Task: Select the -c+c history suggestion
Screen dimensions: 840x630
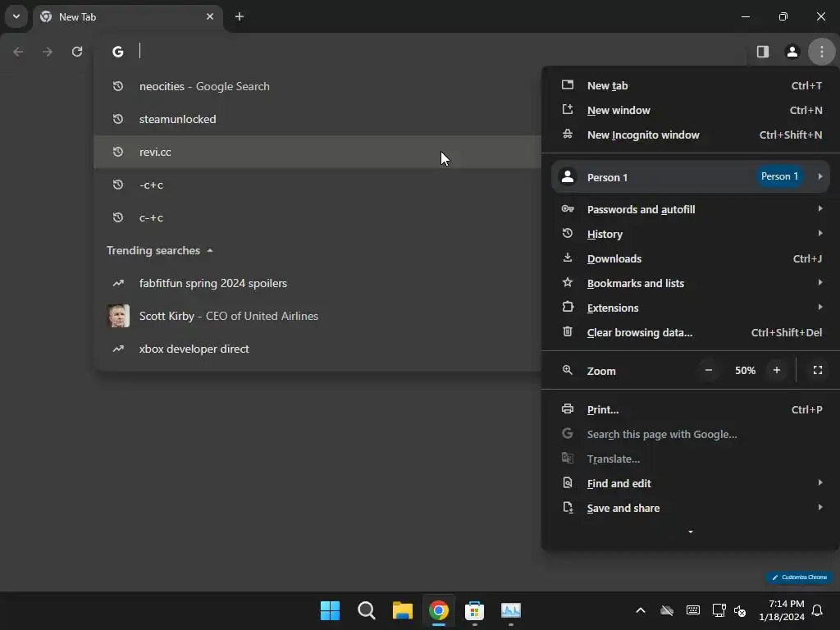Action: coord(317,185)
